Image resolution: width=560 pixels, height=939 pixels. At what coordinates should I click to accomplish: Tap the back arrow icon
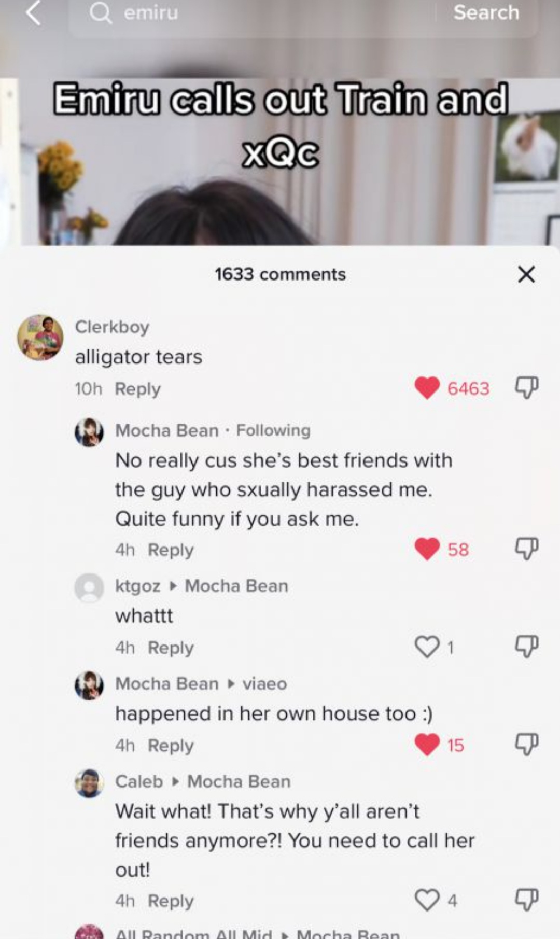pyautogui.click(x=33, y=12)
